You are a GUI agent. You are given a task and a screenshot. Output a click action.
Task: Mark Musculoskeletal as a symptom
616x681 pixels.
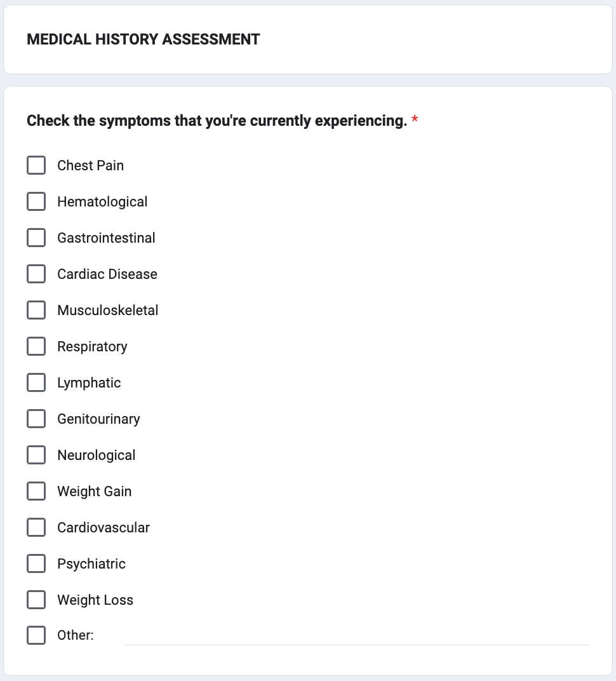36,310
